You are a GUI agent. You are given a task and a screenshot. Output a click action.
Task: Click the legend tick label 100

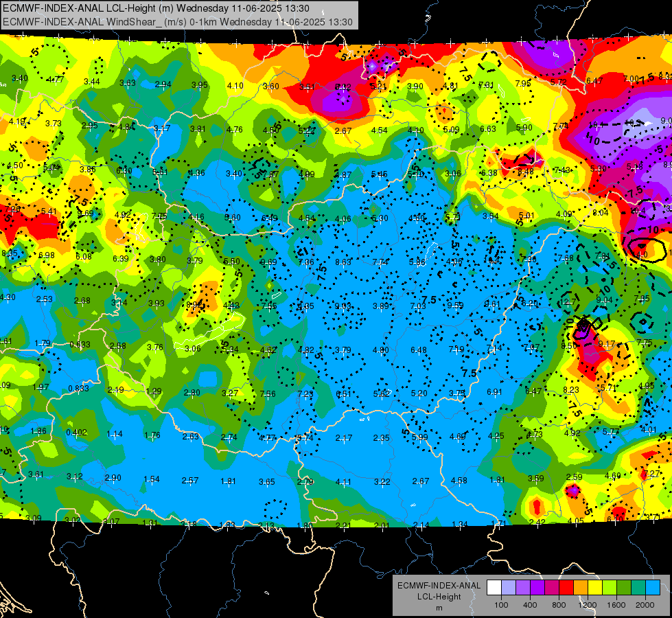click(x=502, y=605)
